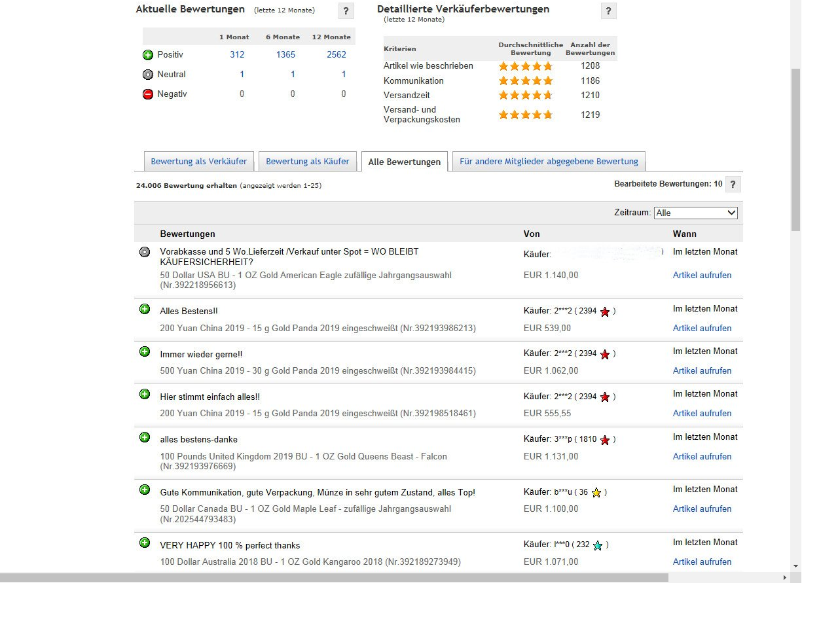Click vertical scrollbar thumb

pyautogui.click(x=795, y=149)
